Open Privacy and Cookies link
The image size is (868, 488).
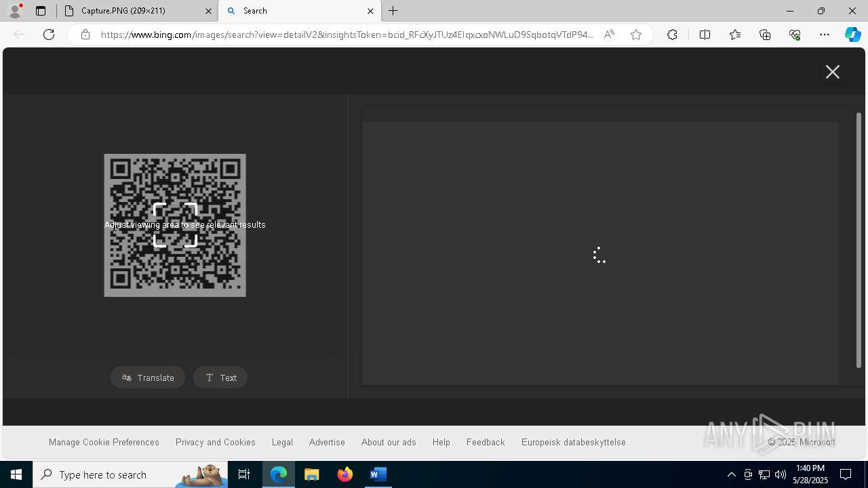tap(216, 442)
